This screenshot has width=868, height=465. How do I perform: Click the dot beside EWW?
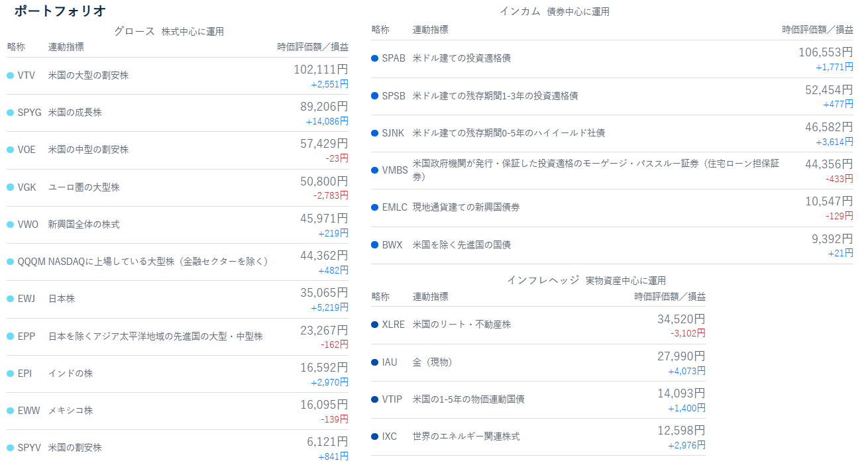(10, 411)
